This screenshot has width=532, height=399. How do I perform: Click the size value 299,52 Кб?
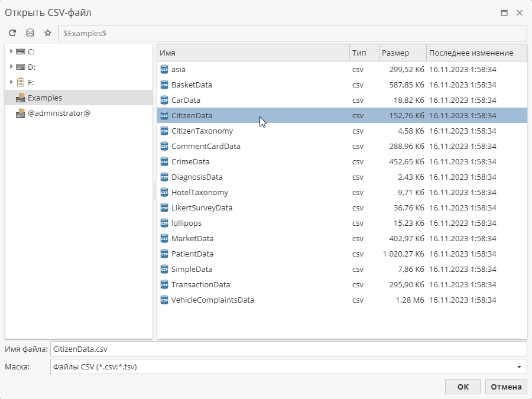click(x=407, y=69)
